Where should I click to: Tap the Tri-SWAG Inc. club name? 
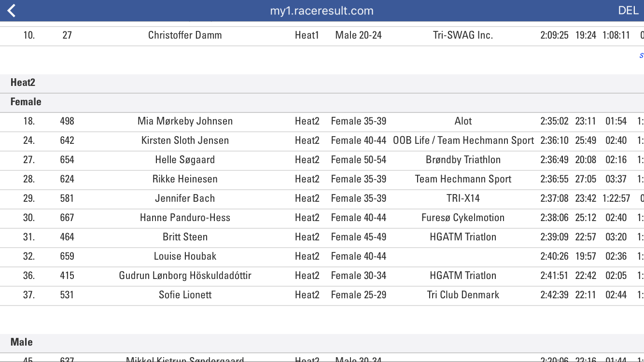pos(463,35)
